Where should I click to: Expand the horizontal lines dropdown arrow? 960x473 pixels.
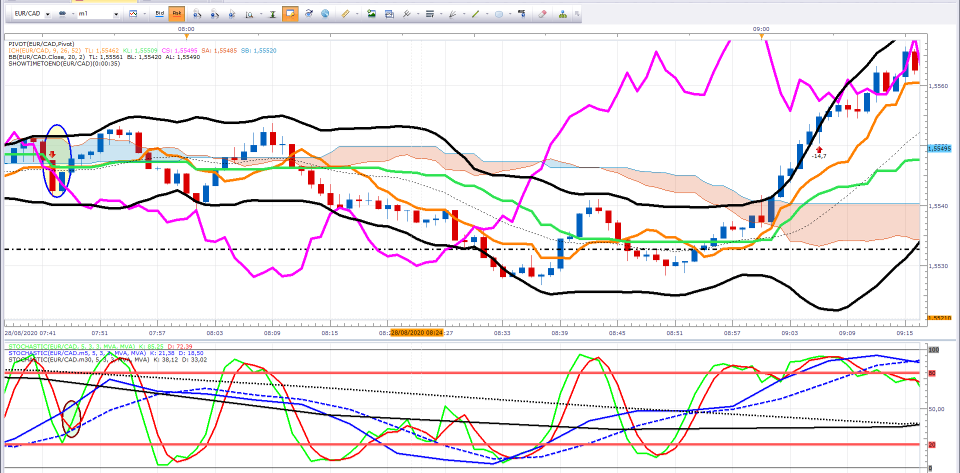[441, 13]
